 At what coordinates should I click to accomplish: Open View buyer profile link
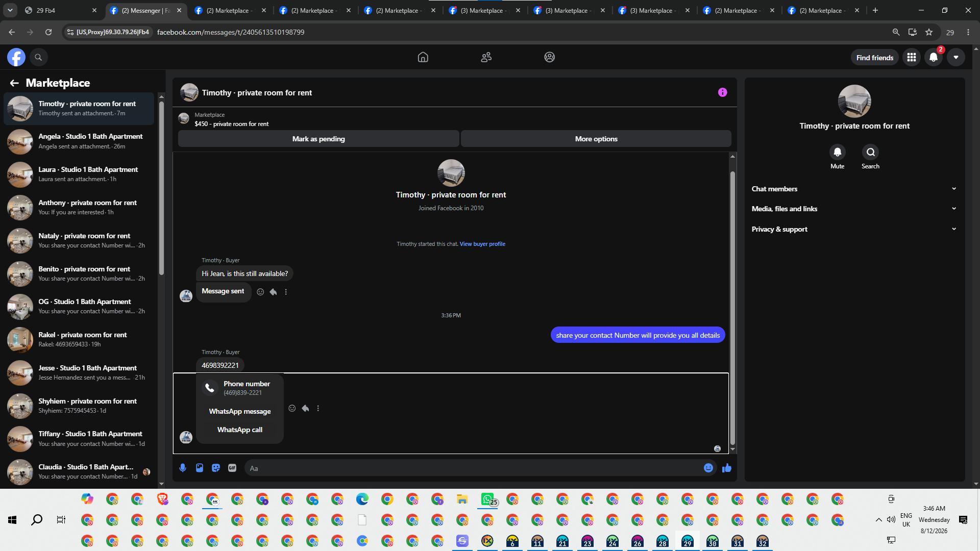pyautogui.click(x=482, y=244)
